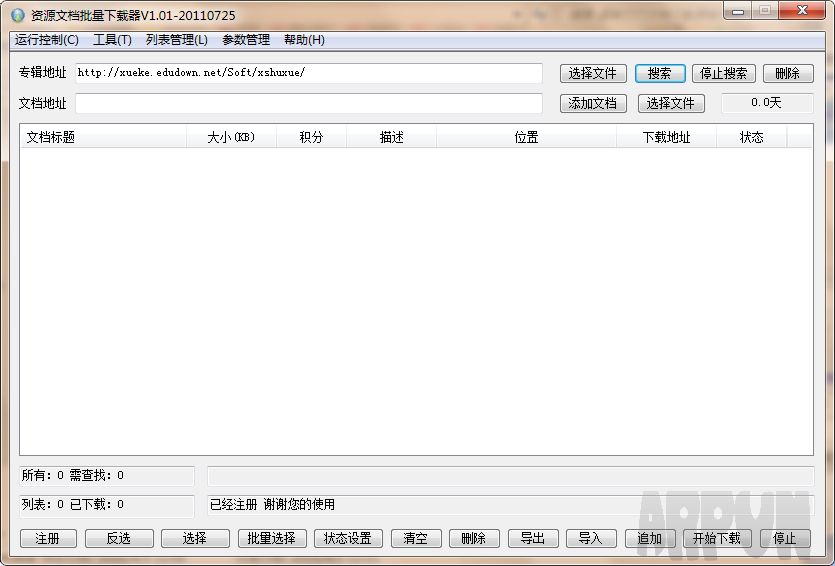
Task: Click 删除 button next to 停止搜索
Action: point(788,73)
